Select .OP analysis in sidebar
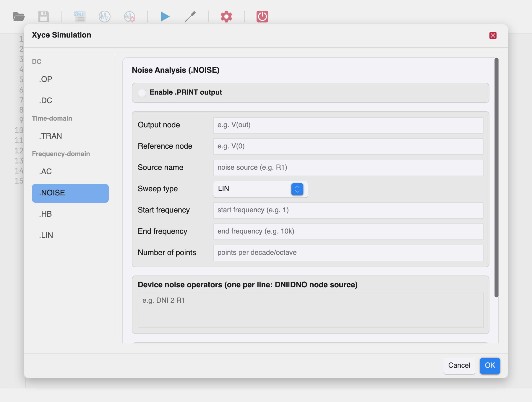This screenshot has height=402, width=532. click(70, 79)
